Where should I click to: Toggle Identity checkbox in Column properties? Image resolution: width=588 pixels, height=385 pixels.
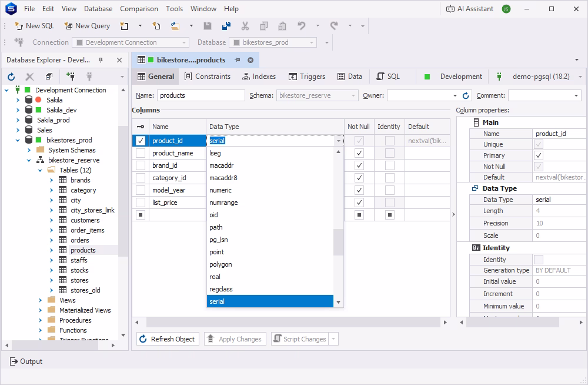click(539, 260)
